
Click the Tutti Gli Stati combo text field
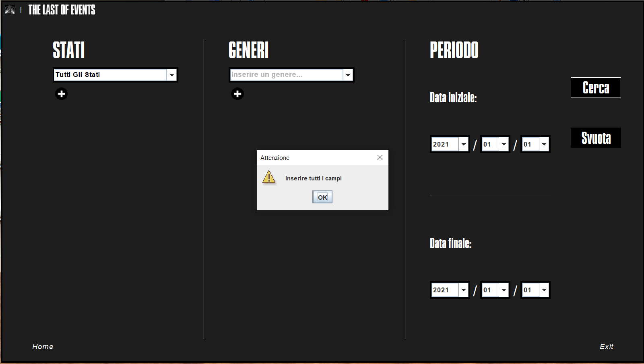(x=110, y=75)
